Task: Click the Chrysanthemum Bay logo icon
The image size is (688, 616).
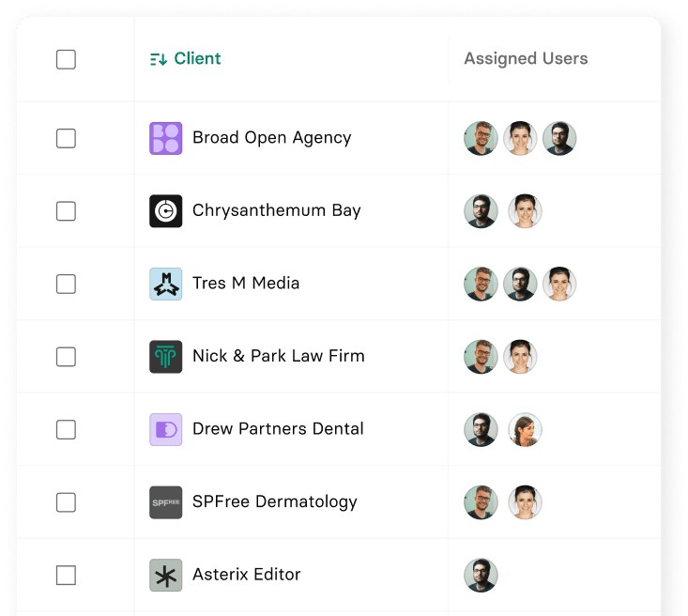Action: (x=166, y=211)
